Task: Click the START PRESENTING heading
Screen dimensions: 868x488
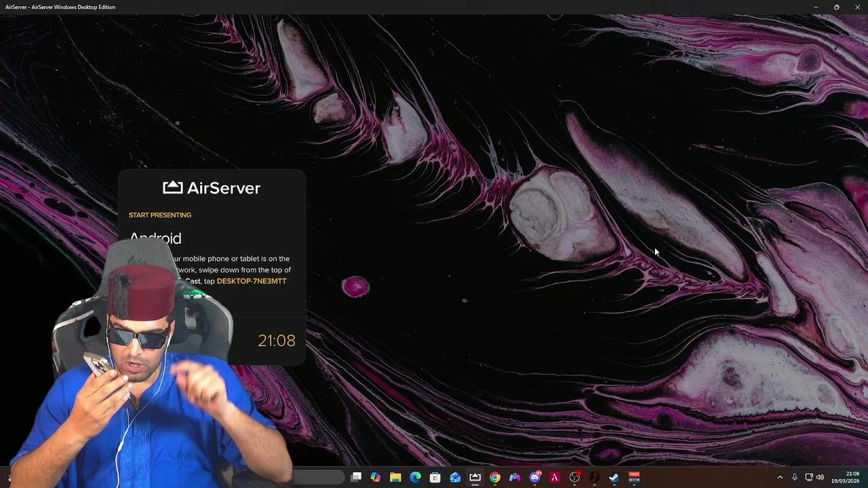Action: pos(160,215)
